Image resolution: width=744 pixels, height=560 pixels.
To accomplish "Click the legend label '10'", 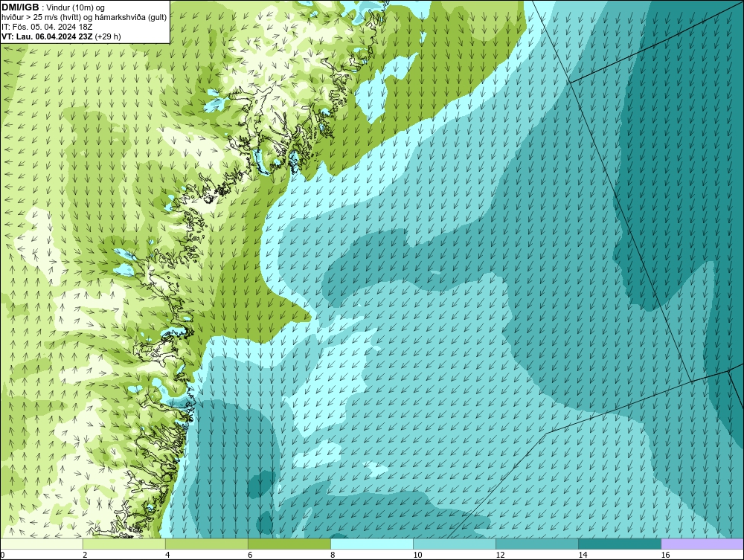I will pyautogui.click(x=417, y=555).
